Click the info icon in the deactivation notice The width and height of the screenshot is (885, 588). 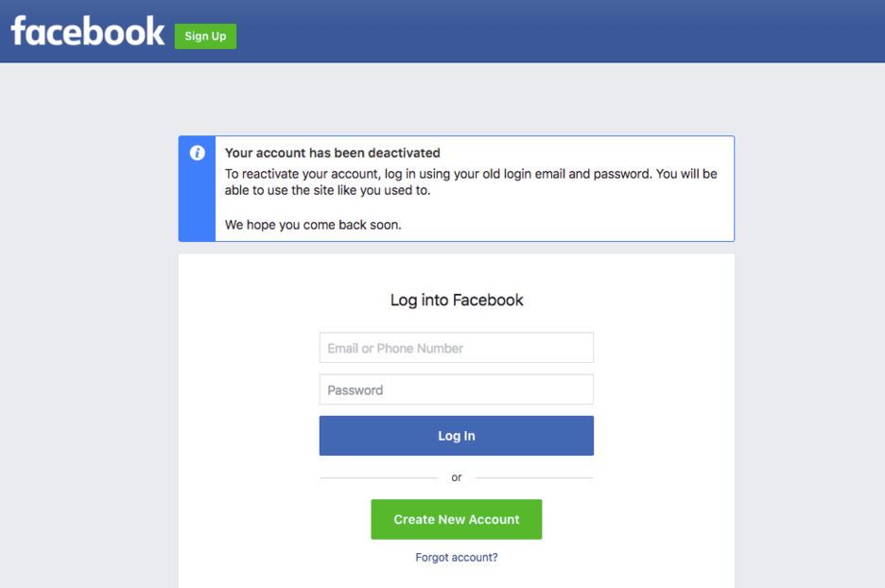197,153
